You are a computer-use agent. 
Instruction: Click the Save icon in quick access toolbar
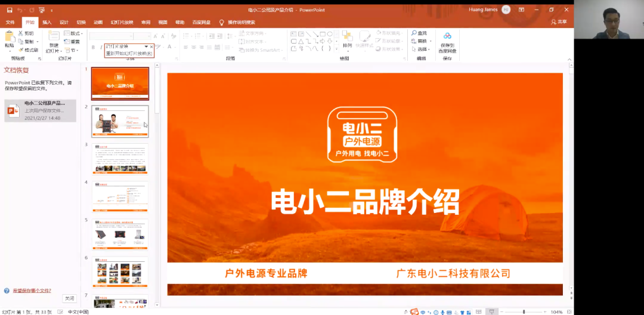tap(10, 10)
